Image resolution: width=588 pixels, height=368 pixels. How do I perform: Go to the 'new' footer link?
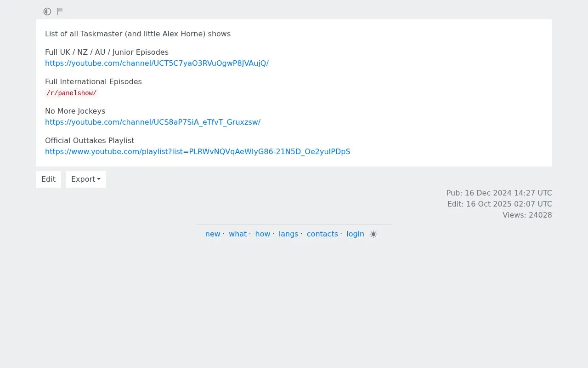[x=213, y=234]
